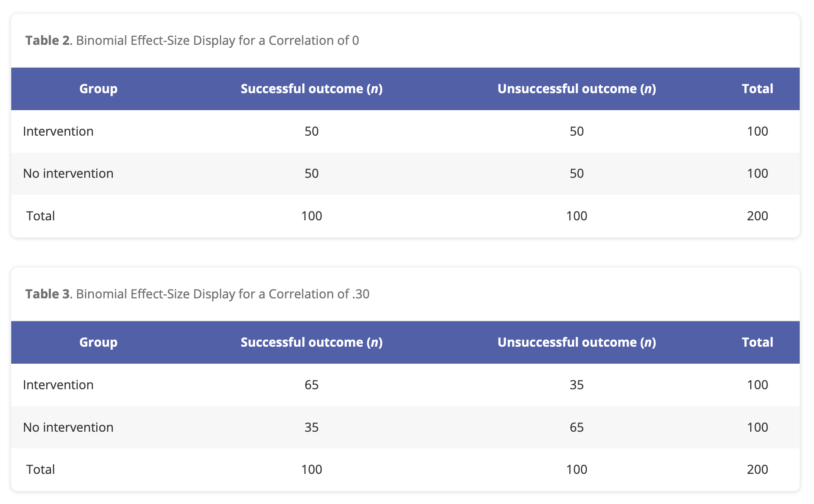Click the 65 successful Intervention cell in Table 3
Image resolution: width=814 pixels, height=504 pixels.
pos(312,385)
